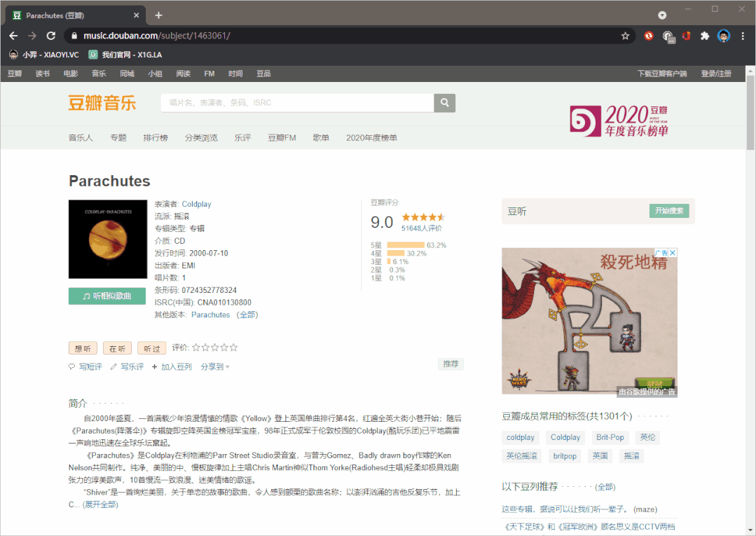Rate the album five stars
756x536 pixels.
(x=233, y=348)
